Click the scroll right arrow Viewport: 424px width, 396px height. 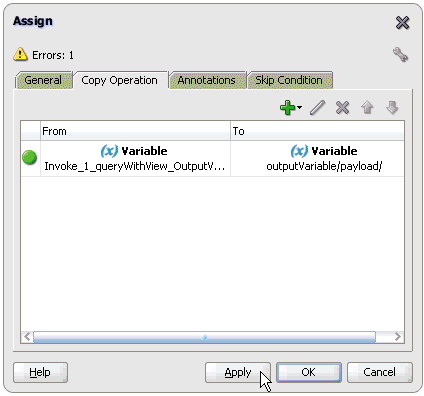[x=397, y=337]
